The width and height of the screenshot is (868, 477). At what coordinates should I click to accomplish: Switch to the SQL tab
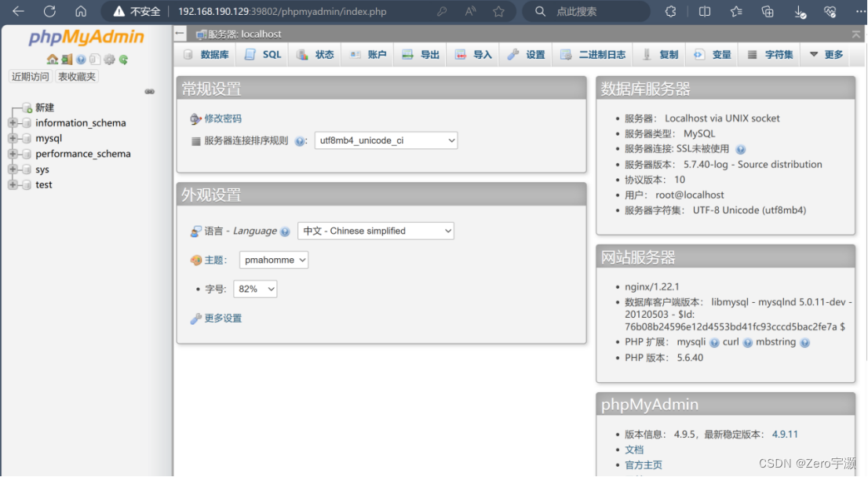[x=263, y=54]
